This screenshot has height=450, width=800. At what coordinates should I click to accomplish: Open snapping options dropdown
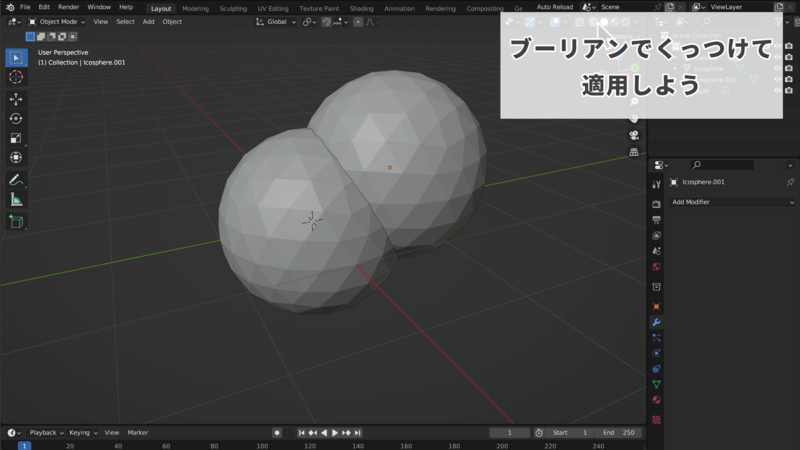point(340,22)
